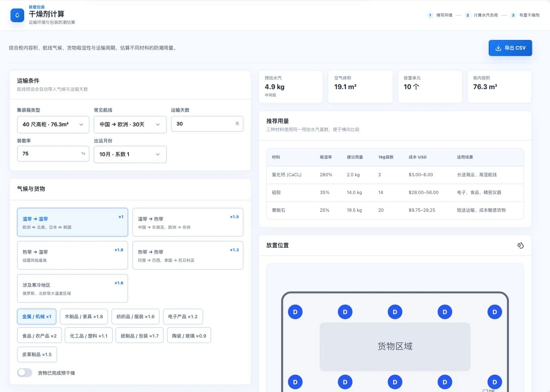Image resolution: width=550 pixels, height=392 pixels.
Task: Click the 运输天数 input showing 30
Action: tap(207, 124)
